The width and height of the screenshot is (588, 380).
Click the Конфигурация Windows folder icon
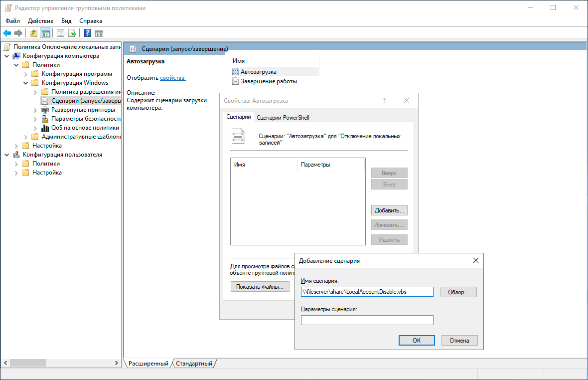tap(35, 83)
